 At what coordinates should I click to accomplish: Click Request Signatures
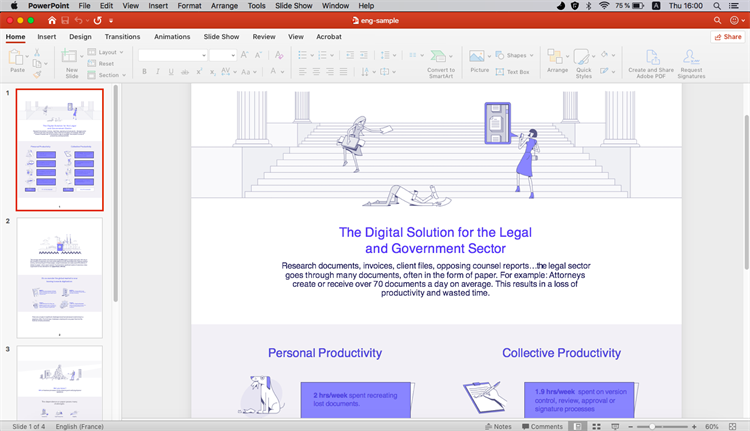(691, 64)
